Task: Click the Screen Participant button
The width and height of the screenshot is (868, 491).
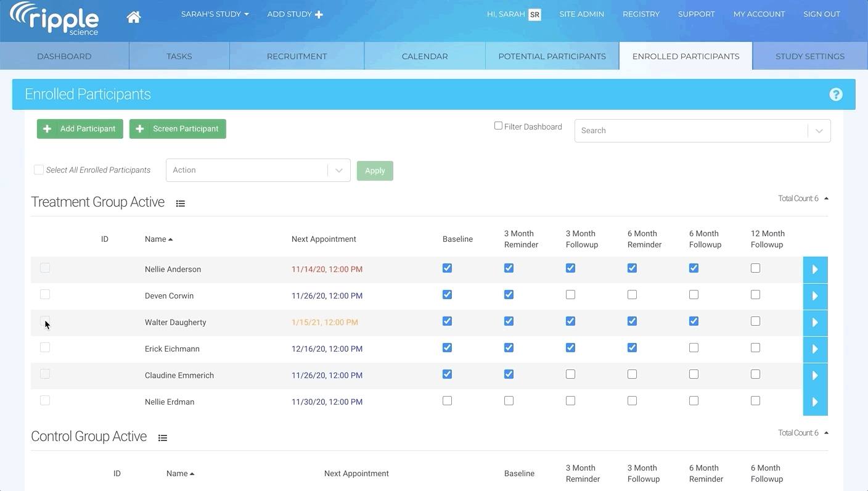Action: point(178,129)
